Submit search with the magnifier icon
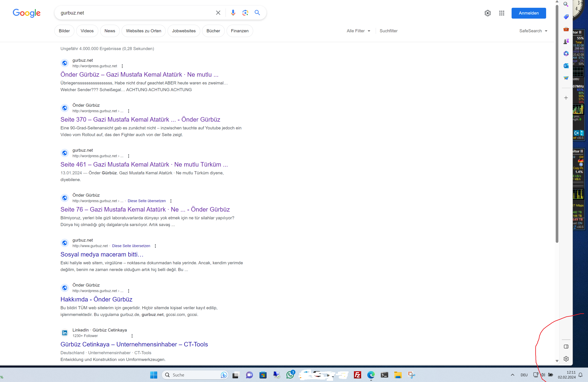588x382 pixels. pos(257,13)
